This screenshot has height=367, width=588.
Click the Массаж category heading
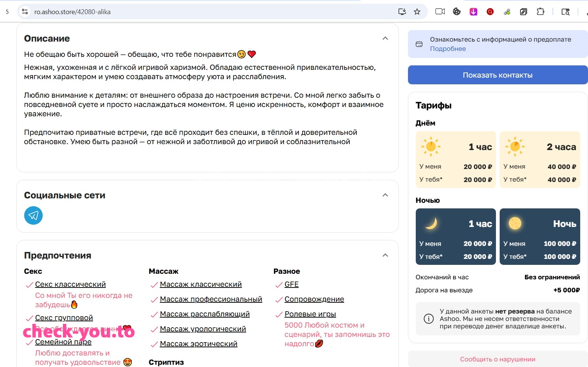[x=164, y=271]
